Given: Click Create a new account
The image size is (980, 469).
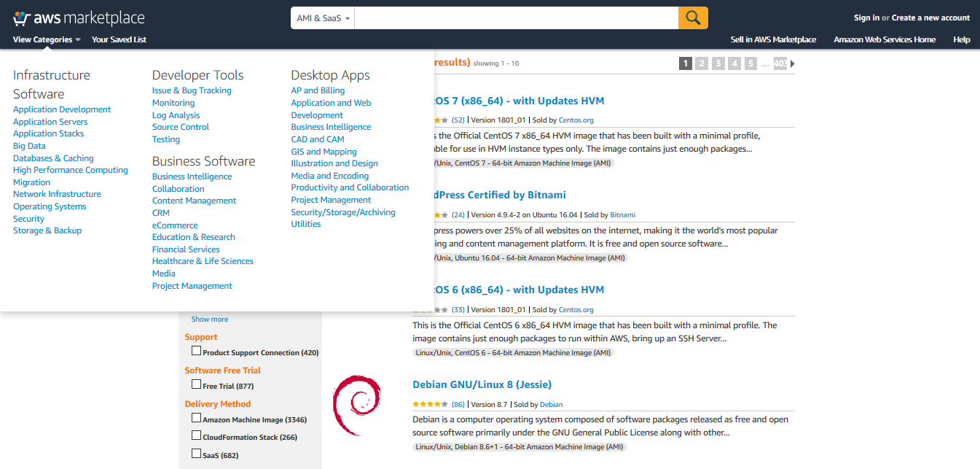Looking at the screenshot, I should pos(930,18).
